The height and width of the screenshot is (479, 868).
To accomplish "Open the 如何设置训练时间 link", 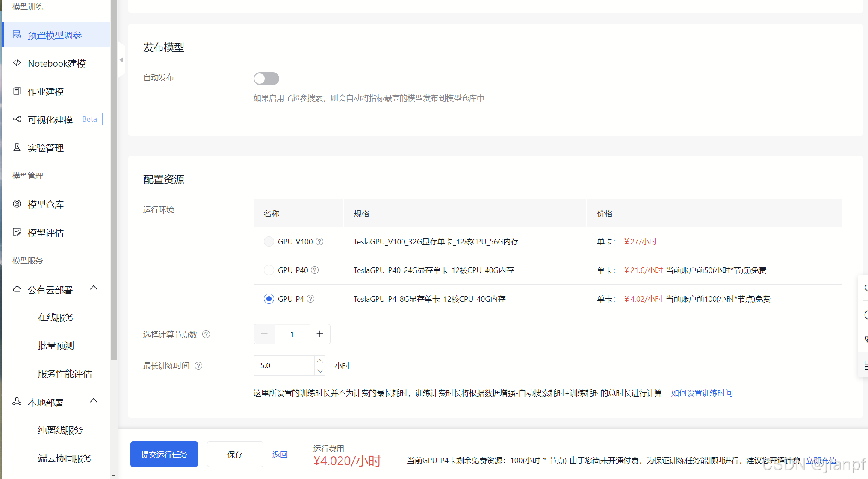I will click(x=702, y=393).
